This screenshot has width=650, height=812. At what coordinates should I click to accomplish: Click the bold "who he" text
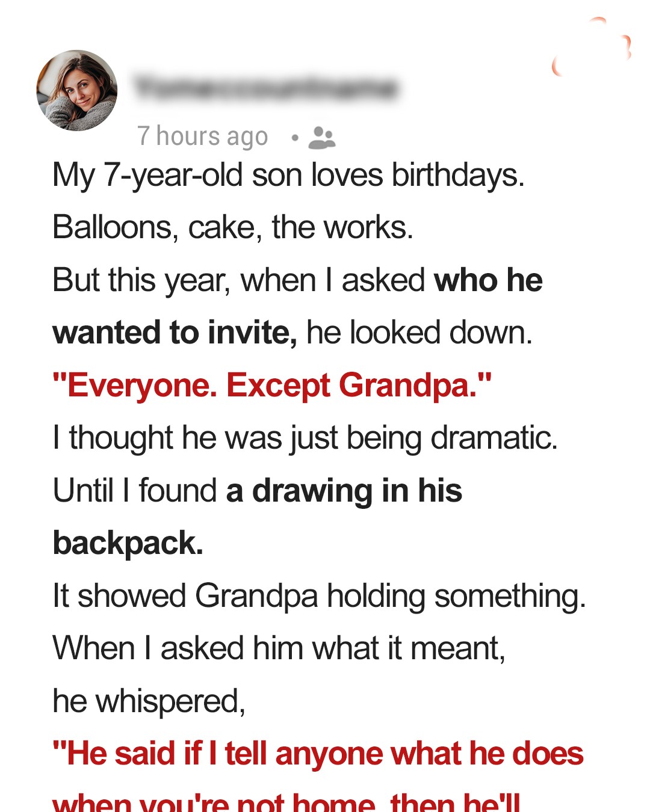tap(488, 280)
